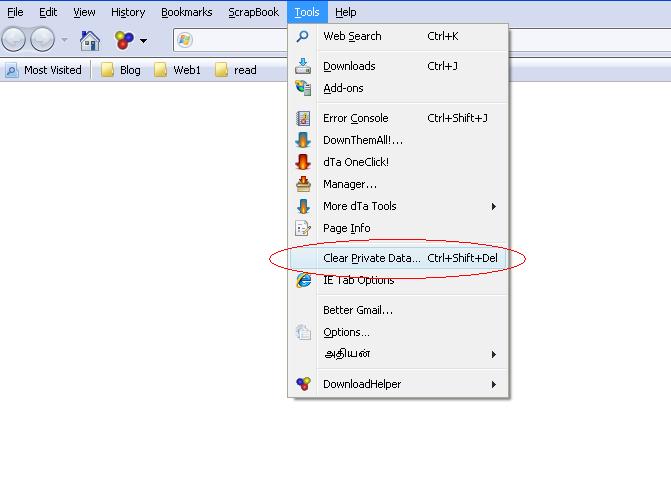
Task: Open the navigation history dropdown arrow
Action: [x=64, y=40]
